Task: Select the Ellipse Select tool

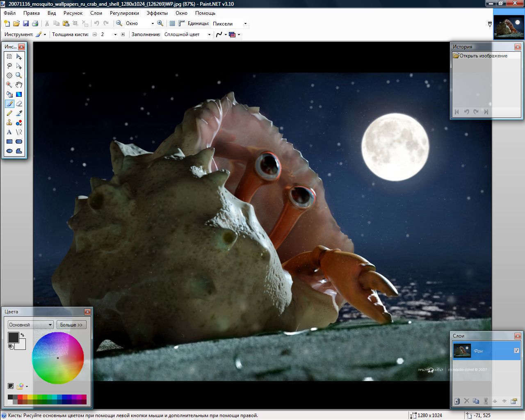Action: 9,75
